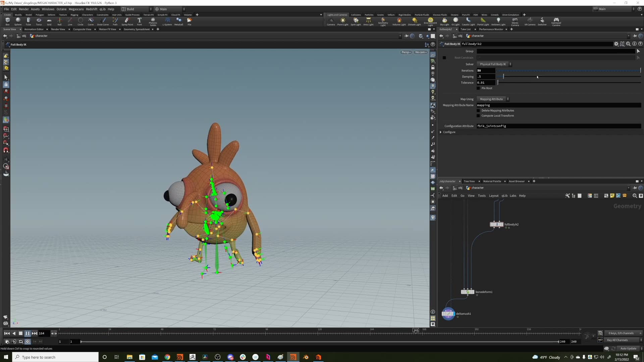Screen dimensions: 644x362
Task: Switch to the Rigid Bodies shelf tab
Action: click(405, 15)
